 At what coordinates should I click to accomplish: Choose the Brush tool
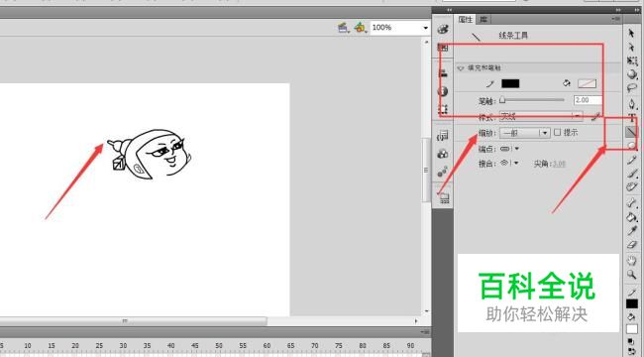tap(632, 174)
